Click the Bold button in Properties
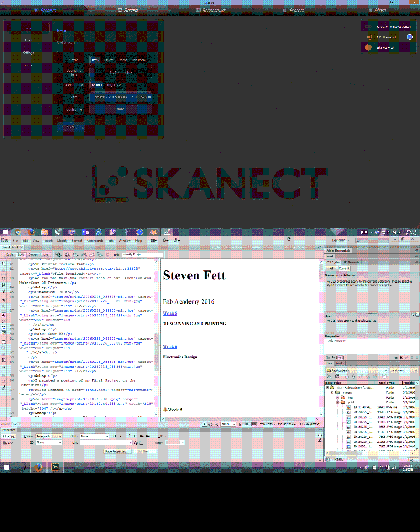The width and height of the screenshot is (420, 532). click(114, 436)
